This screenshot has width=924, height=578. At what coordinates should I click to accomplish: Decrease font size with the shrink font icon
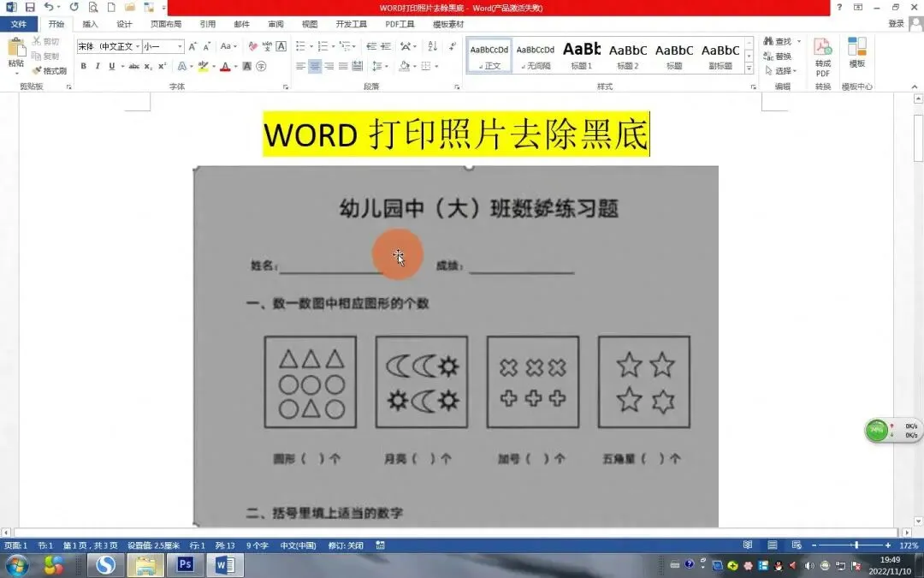(x=207, y=46)
